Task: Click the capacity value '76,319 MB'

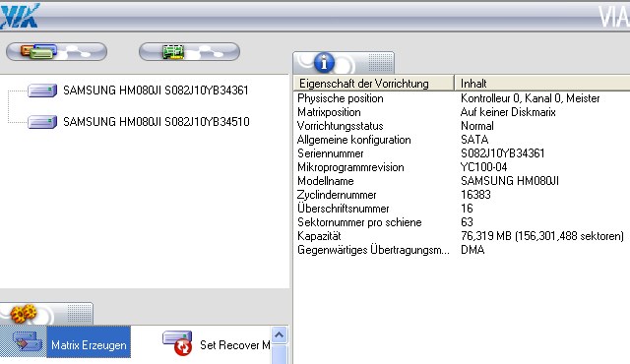Action: coord(486,236)
